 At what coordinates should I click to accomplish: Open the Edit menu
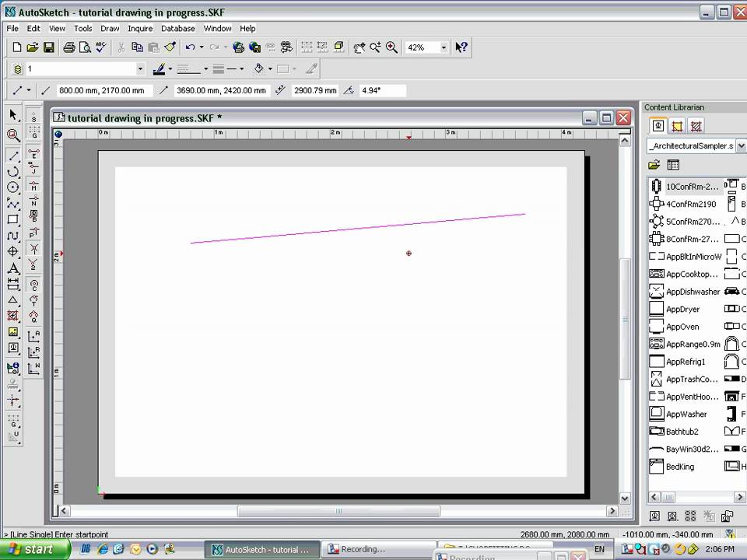(33, 29)
